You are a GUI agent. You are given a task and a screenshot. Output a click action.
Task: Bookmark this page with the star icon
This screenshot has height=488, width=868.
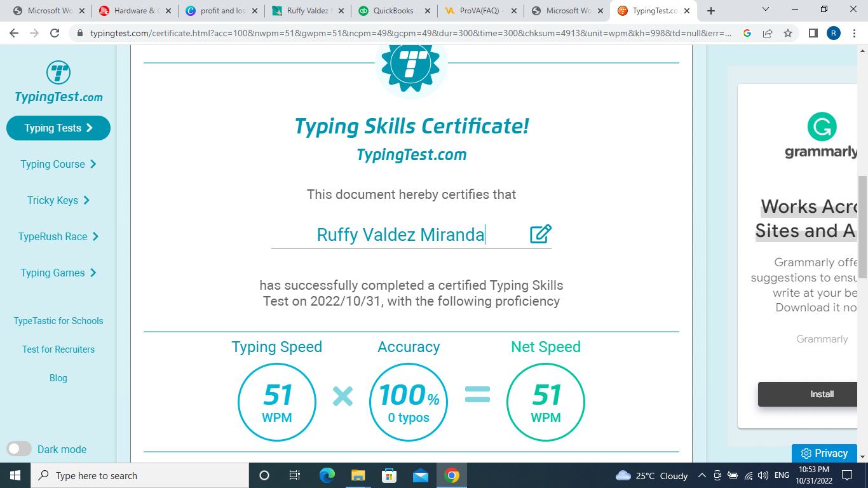point(788,33)
